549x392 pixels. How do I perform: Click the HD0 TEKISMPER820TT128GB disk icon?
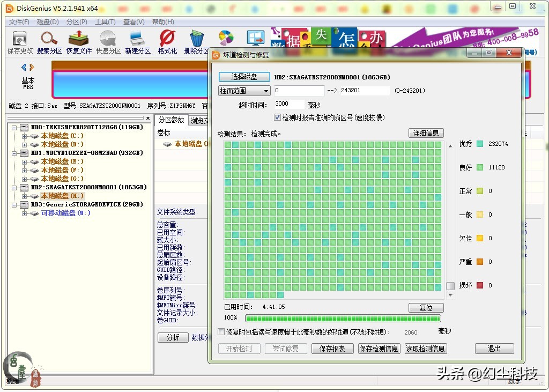point(24,127)
